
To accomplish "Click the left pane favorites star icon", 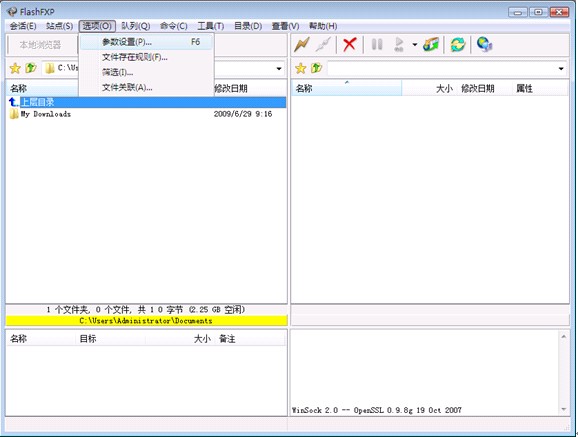I will pyautogui.click(x=15, y=68).
